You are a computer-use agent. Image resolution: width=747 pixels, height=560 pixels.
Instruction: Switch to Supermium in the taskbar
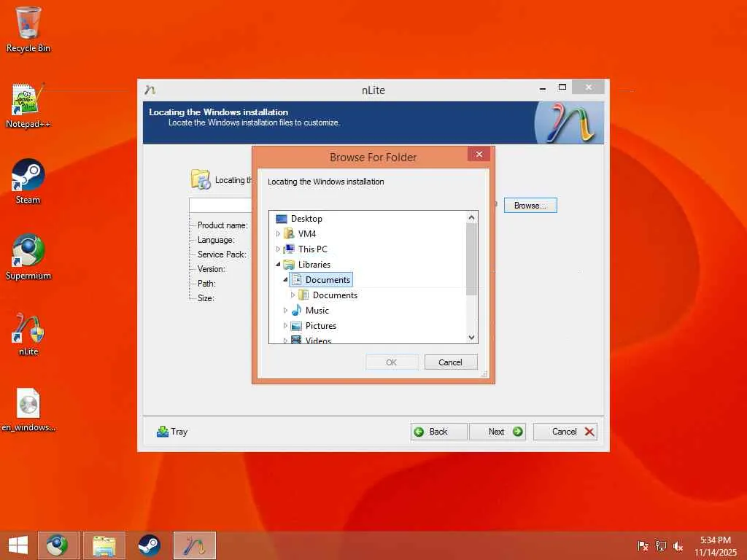[57, 545]
